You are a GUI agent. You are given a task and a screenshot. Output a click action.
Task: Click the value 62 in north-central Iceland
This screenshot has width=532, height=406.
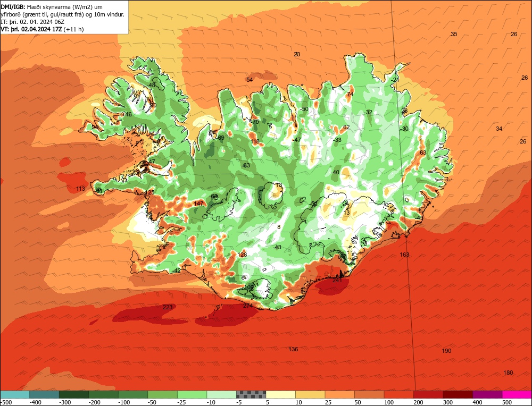(x=346, y=127)
